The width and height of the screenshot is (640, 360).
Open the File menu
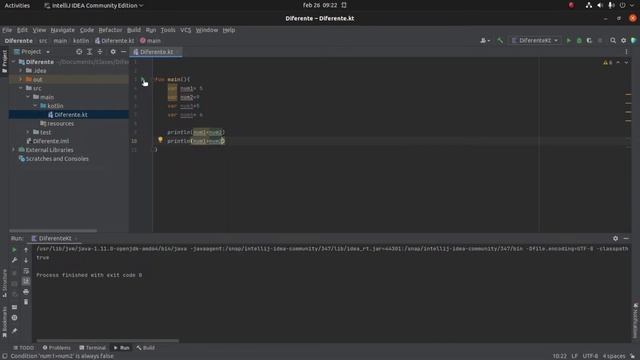coord(7,30)
